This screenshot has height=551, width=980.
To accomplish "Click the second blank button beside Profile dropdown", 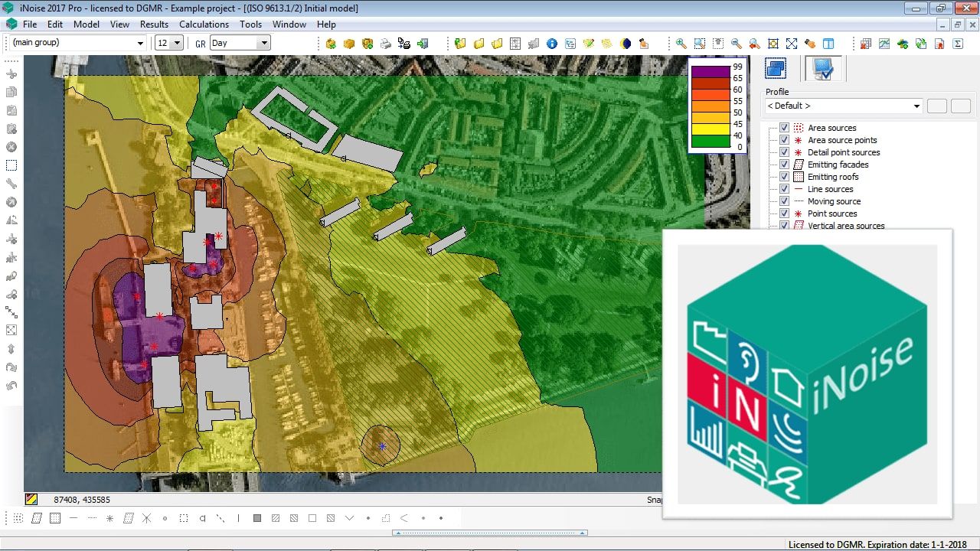I will click(961, 106).
